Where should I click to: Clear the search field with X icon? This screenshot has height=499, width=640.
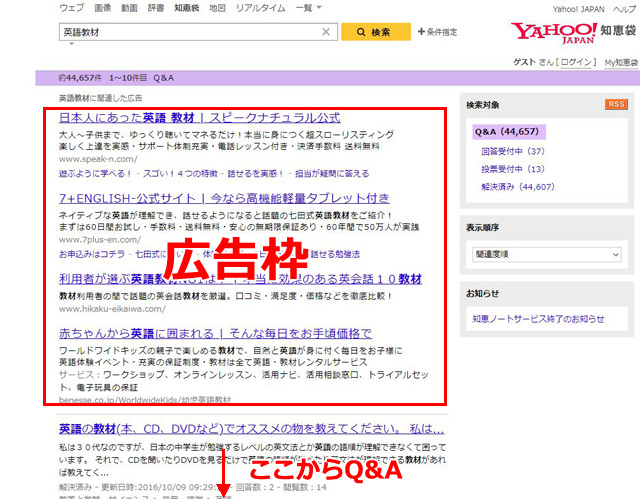pyautogui.click(x=326, y=32)
